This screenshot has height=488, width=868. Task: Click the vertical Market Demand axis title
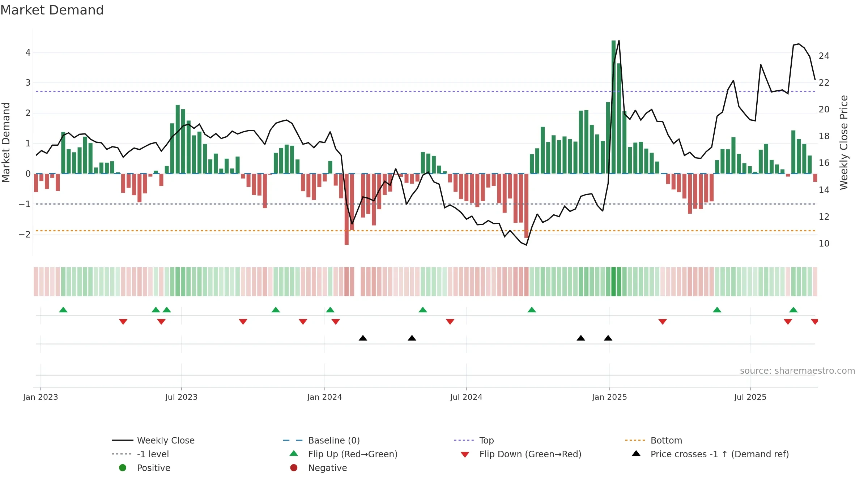point(6,142)
